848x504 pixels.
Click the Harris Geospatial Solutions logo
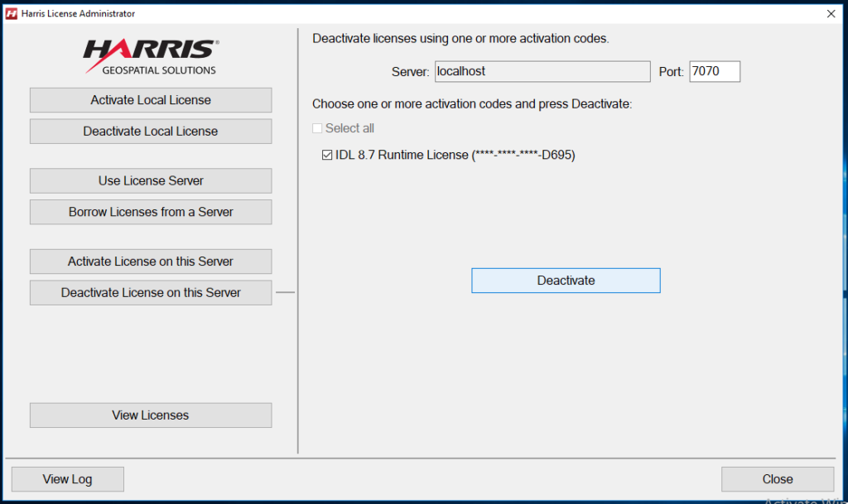pyautogui.click(x=151, y=56)
